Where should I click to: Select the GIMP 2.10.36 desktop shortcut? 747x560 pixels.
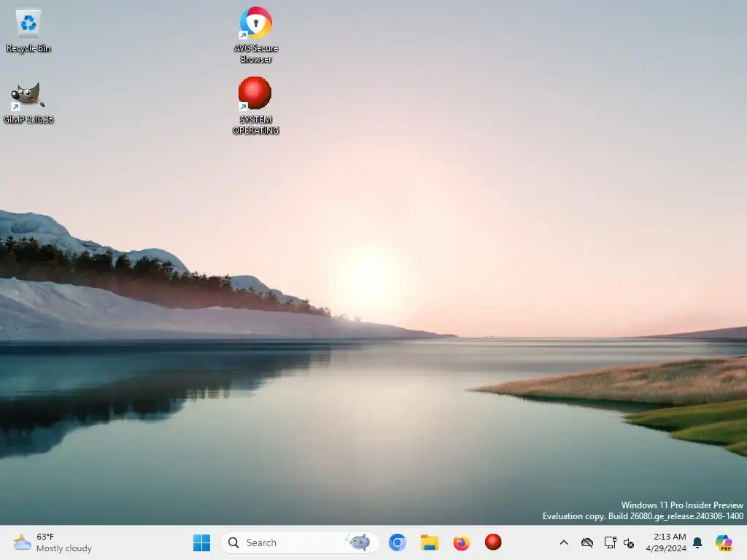(x=28, y=102)
